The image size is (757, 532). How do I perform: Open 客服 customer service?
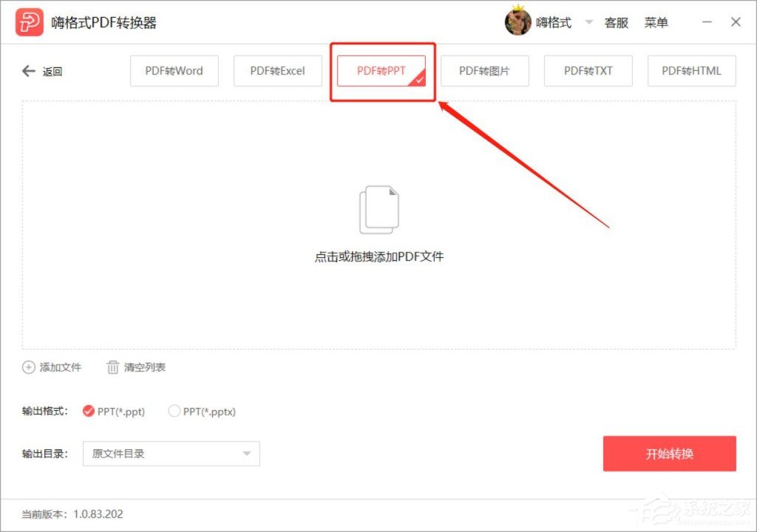(617, 22)
